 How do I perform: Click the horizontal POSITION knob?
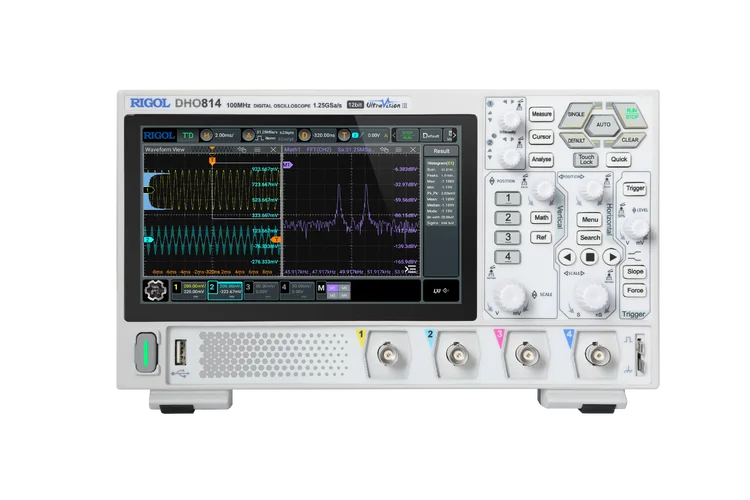point(592,190)
